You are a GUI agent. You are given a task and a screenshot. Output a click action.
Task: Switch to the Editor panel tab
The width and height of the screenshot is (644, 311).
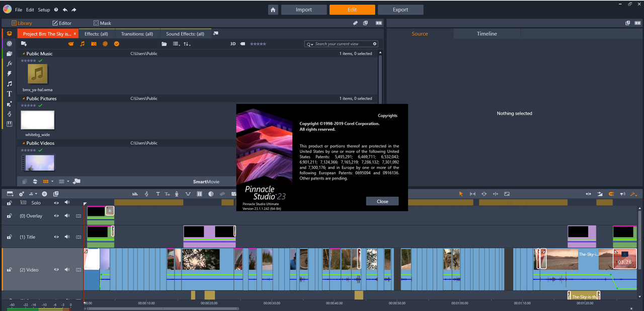point(62,23)
